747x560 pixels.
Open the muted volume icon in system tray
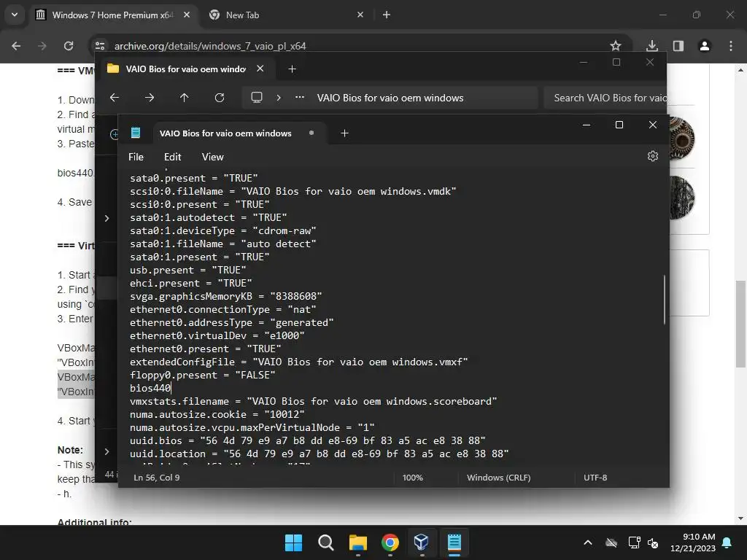pyautogui.click(x=653, y=542)
